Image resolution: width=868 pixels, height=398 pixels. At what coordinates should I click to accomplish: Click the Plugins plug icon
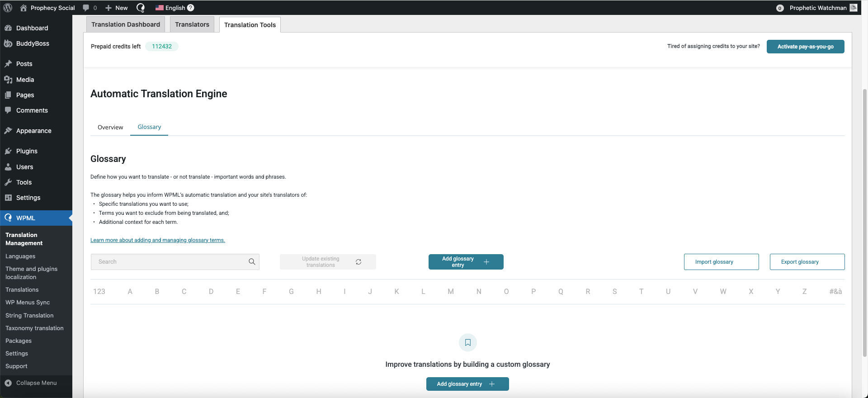click(x=8, y=151)
